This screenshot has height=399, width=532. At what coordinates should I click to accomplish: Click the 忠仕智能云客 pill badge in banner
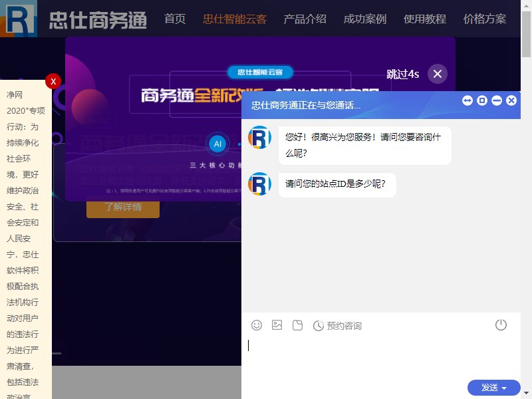pos(260,72)
